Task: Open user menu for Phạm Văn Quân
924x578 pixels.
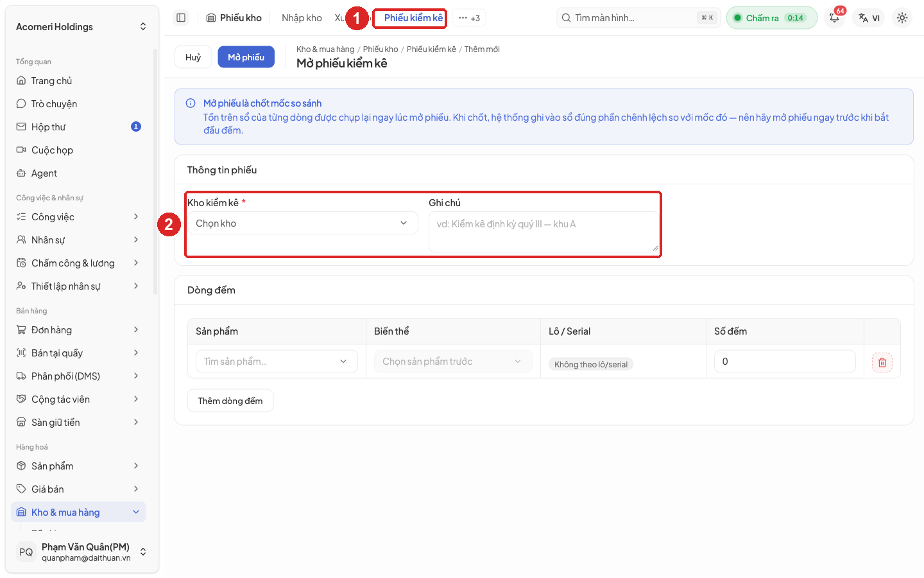Action: (x=81, y=552)
